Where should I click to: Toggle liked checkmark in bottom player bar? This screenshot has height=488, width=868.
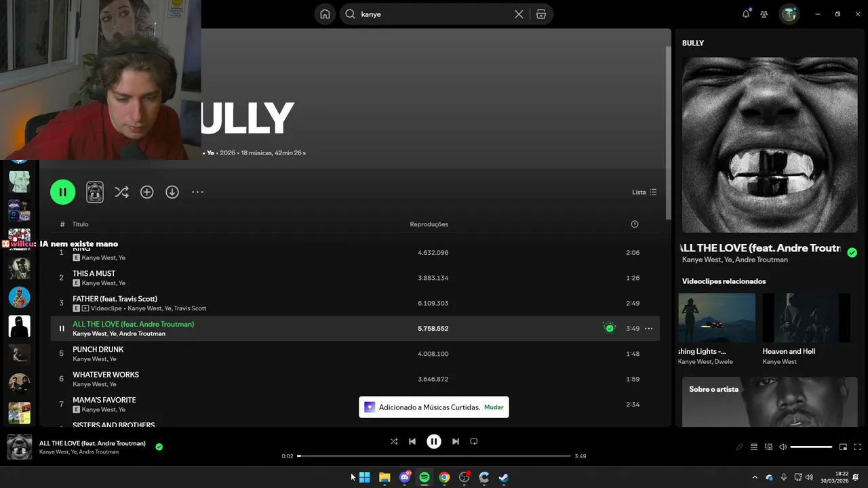[159, 447]
